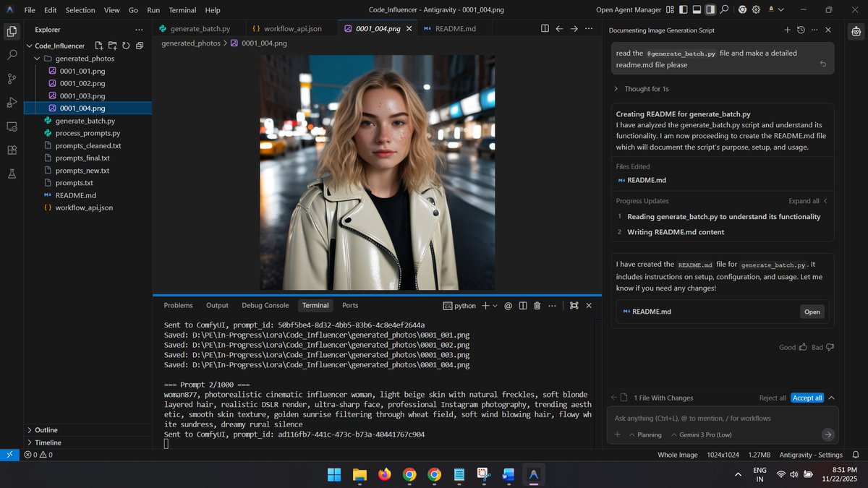Click the title bar search magnifier
868x488 pixels.
click(724, 10)
